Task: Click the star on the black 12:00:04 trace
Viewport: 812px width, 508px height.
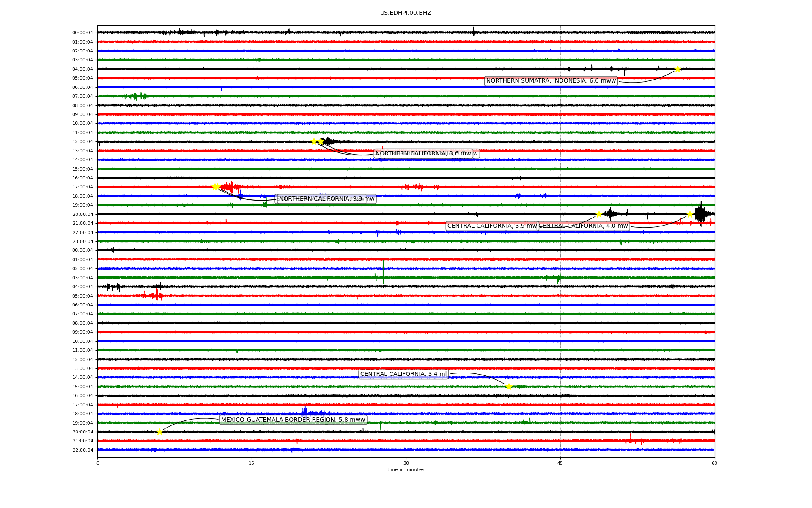Action: coord(314,141)
